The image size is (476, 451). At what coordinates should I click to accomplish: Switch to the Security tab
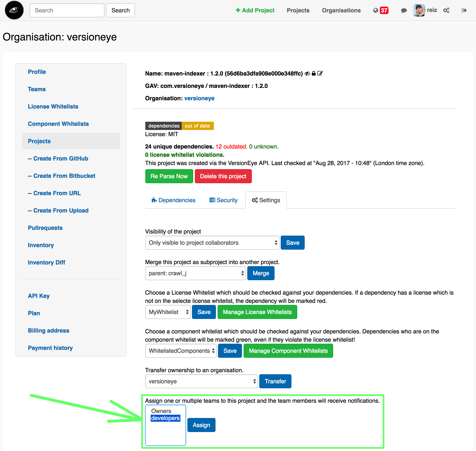(x=224, y=200)
